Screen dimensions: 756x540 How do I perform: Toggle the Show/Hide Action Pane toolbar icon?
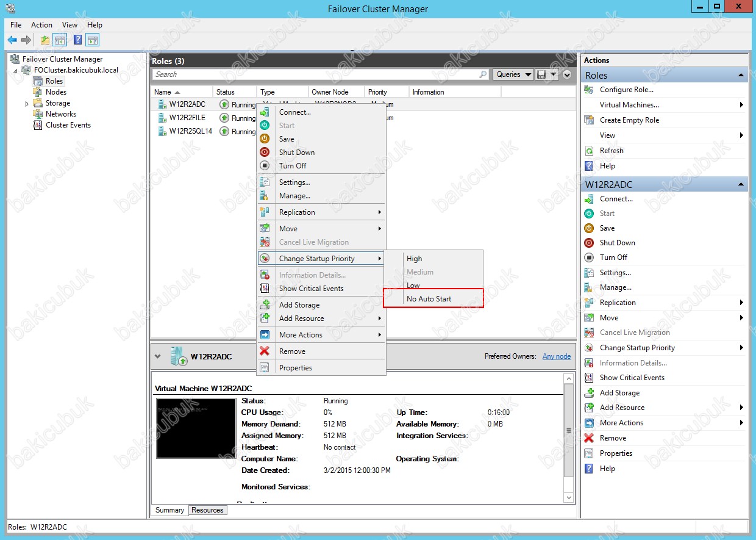click(92, 40)
